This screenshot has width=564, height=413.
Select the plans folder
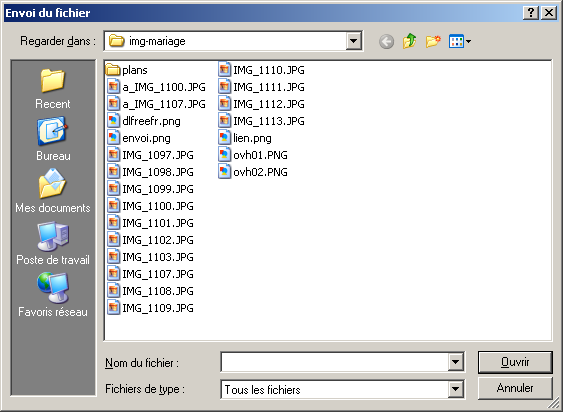[x=127, y=70]
